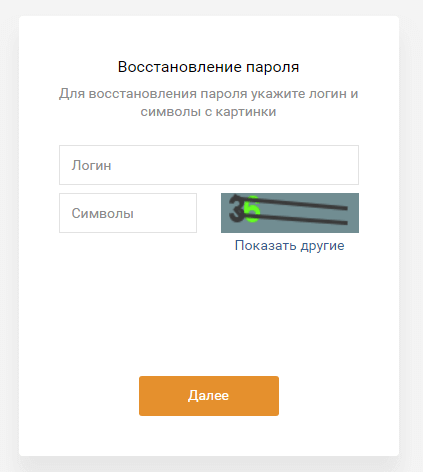Click the green digit in the captcha
The image size is (423, 472).
click(x=252, y=209)
